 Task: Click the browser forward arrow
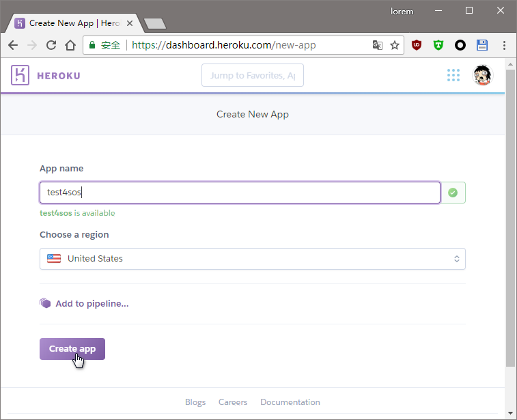click(32, 45)
